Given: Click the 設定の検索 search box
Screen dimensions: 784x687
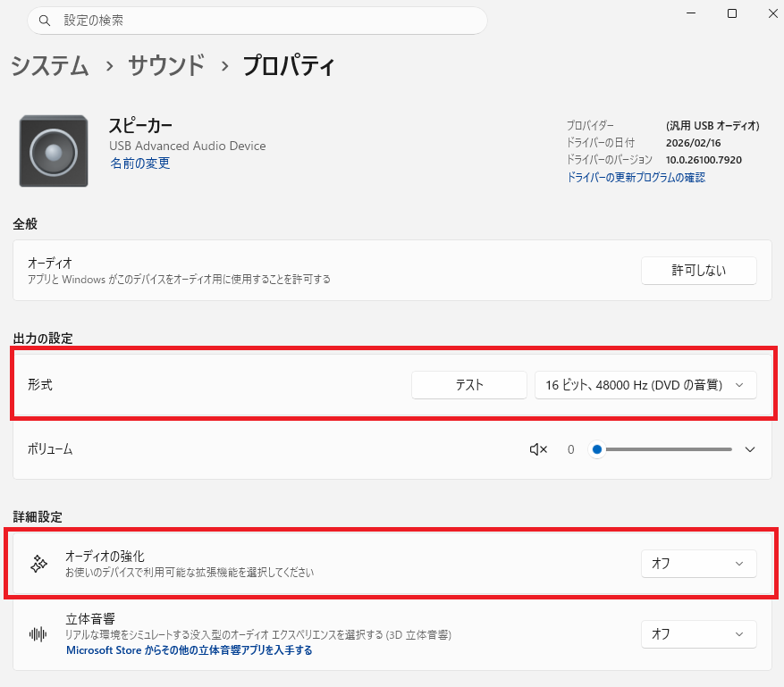Looking at the screenshot, I should point(257,21).
